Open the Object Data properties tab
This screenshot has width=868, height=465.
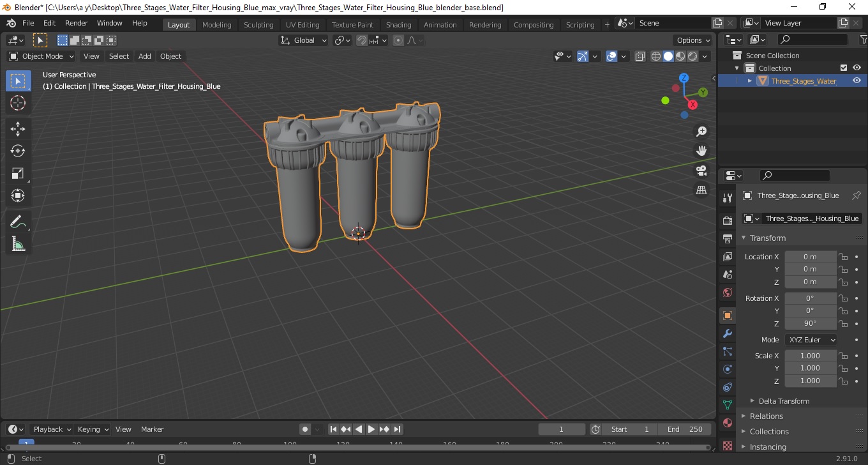(x=727, y=405)
